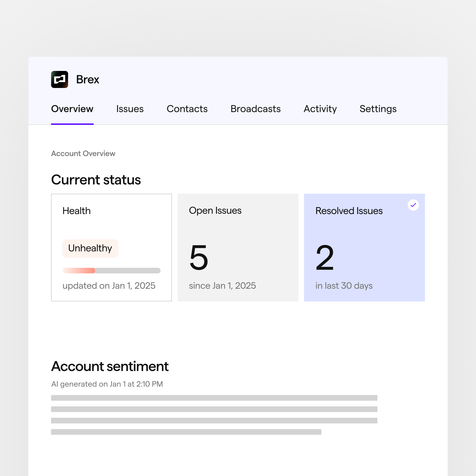
Task: Click the resolved issues count 2
Action: 325,258
